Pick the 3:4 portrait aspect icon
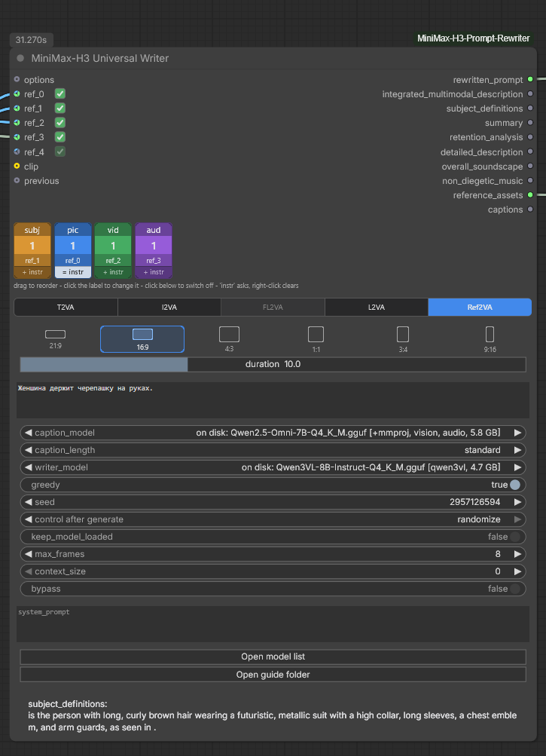This screenshot has width=546, height=756. pos(403,334)
